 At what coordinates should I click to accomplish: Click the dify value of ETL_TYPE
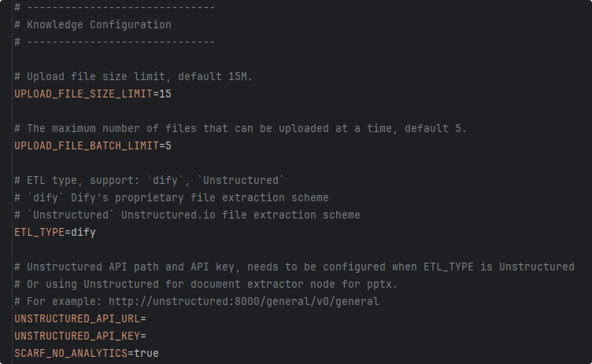pos(83,233)
